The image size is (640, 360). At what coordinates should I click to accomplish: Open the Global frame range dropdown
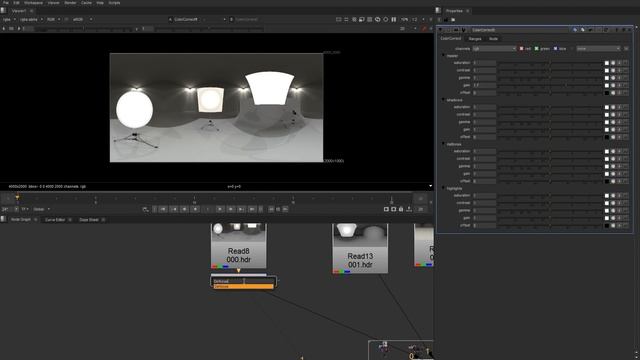click(x=41, y=209)
